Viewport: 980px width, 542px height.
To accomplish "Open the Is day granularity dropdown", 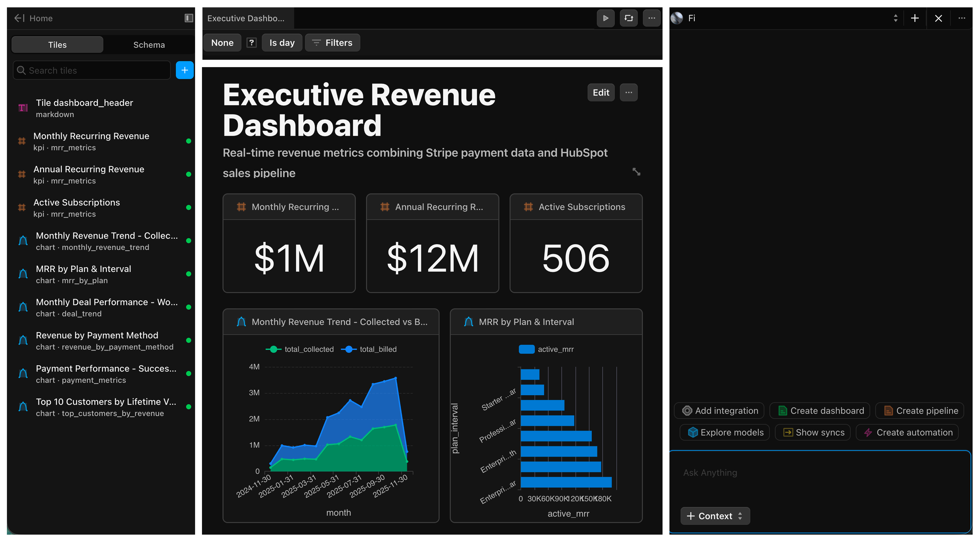I will [x=282, y=43].
